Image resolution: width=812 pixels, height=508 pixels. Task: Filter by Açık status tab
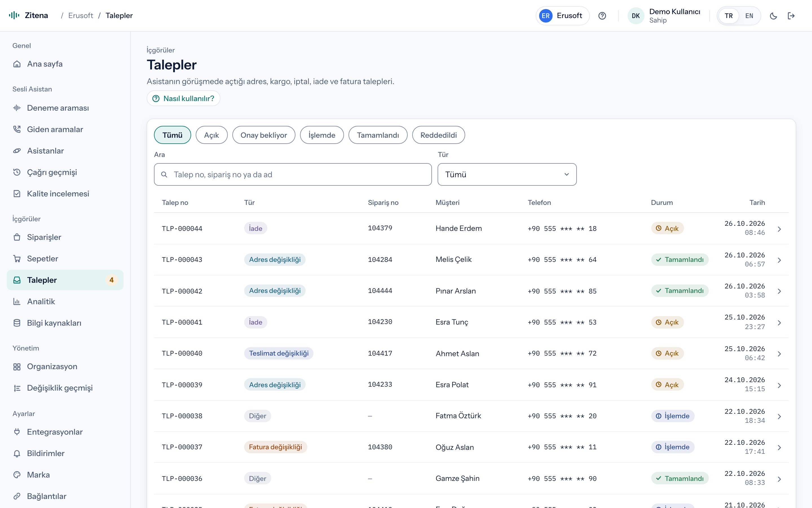coord(211,135)
